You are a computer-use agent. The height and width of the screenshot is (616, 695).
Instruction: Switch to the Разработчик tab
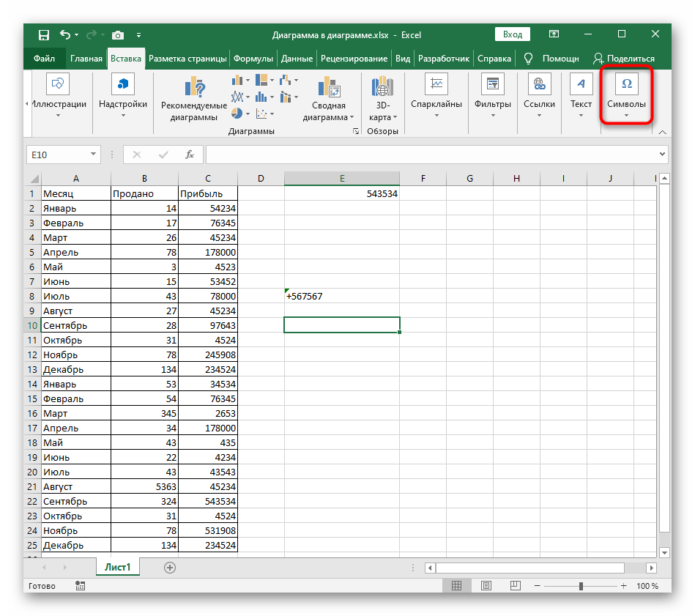[x=444, y=59]
